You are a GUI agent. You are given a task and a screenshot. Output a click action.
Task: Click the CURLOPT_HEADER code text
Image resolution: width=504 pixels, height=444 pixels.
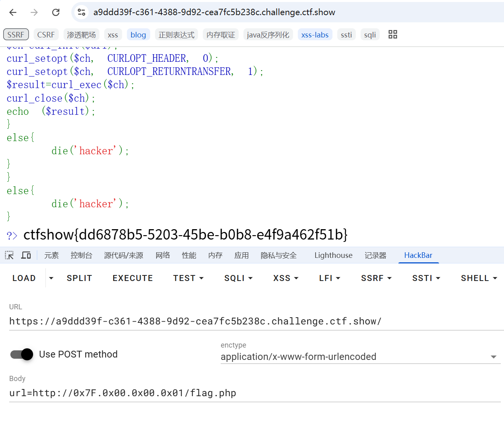pos(147,58)
